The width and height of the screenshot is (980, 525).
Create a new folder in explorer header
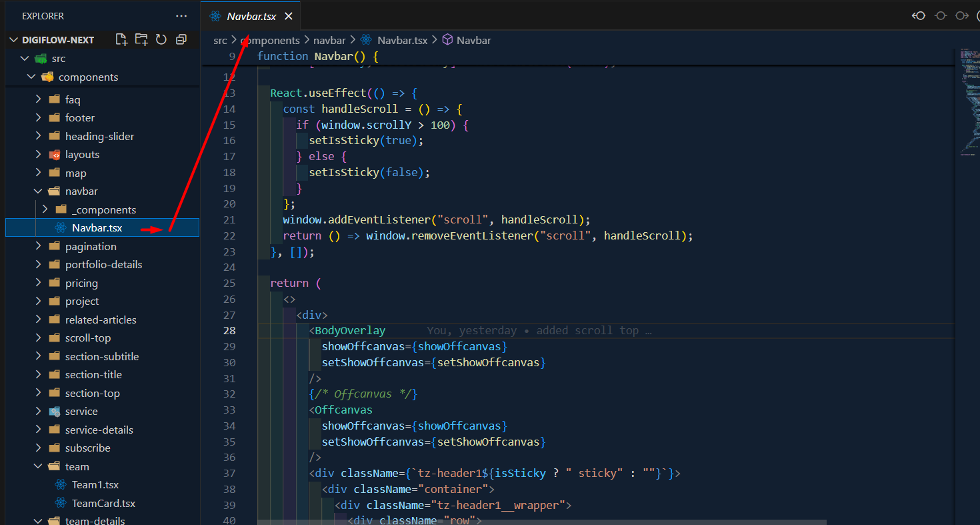[x=141, y=39]
